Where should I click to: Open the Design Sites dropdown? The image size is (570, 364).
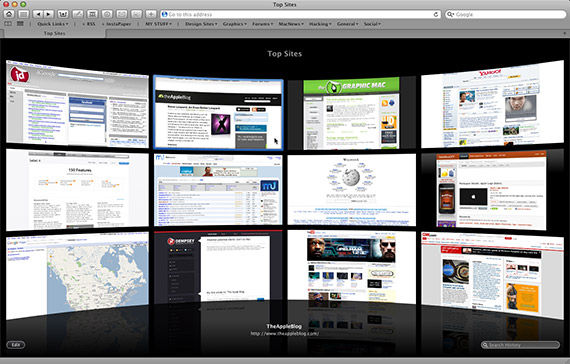[201, 24]
